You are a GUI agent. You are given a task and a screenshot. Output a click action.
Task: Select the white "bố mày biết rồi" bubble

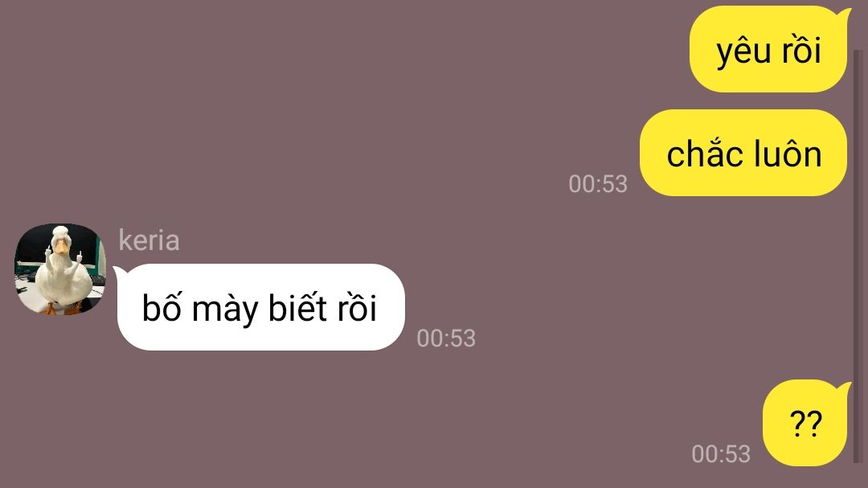[260, 307]
